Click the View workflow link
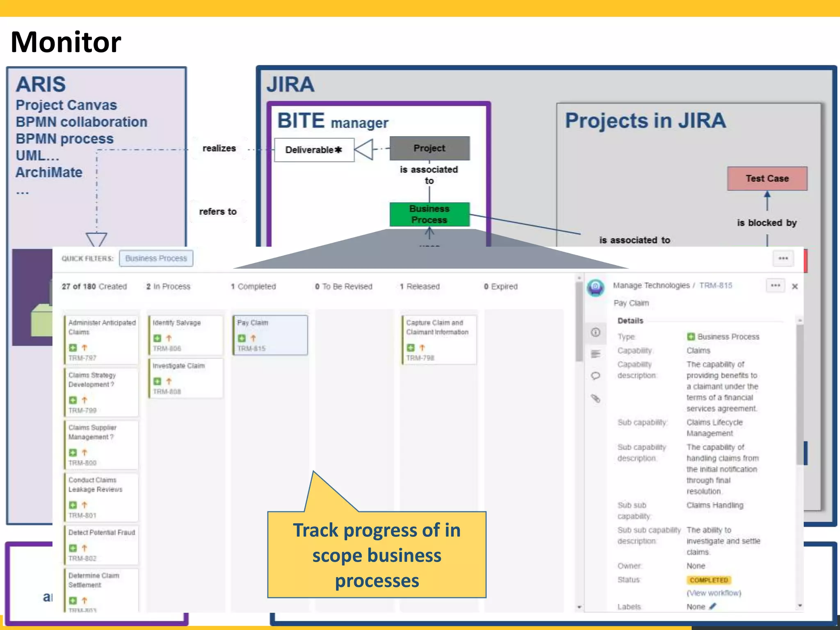The height and width of the screenshot is (630, 840). tap(714, 593)
